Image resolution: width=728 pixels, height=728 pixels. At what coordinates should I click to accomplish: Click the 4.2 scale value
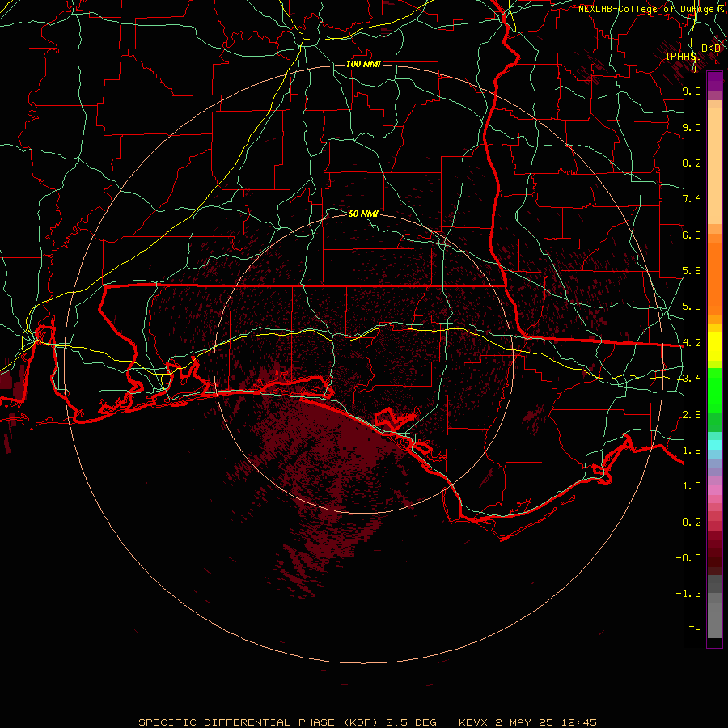pos(692,343)
